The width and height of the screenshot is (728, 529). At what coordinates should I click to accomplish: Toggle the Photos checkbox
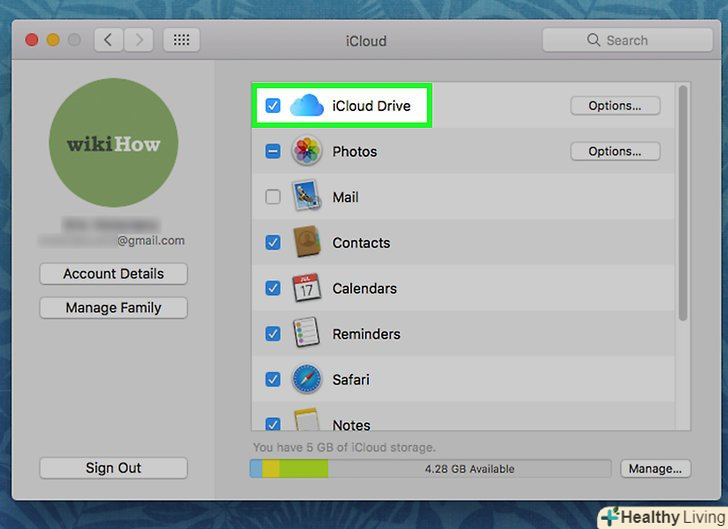pyautogui.click(x=273, y=151)
